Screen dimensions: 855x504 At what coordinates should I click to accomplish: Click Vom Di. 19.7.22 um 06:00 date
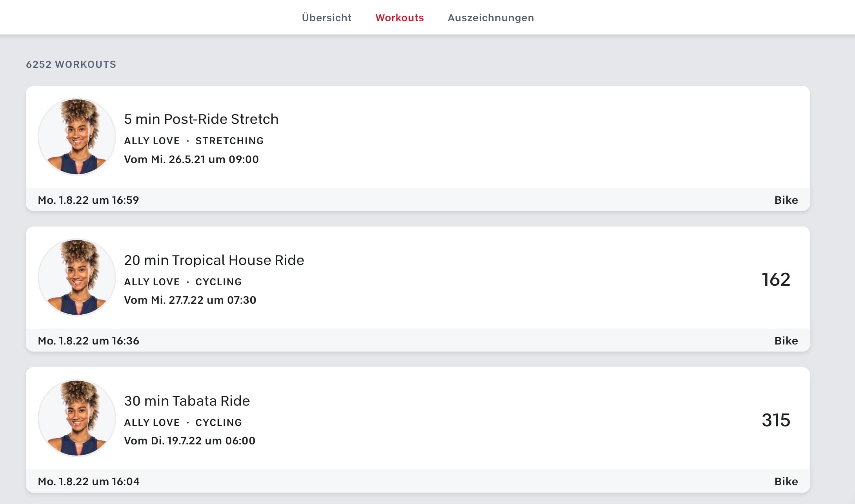(189, 441)
